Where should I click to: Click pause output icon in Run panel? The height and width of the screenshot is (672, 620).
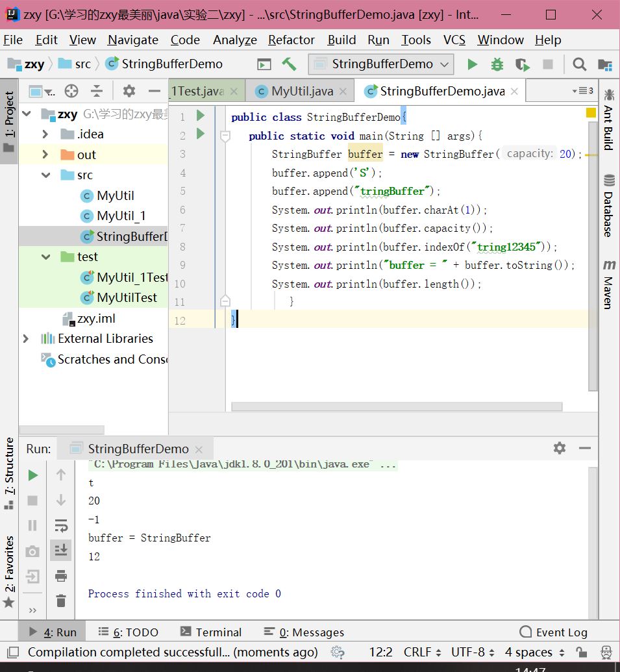(32, 525)
